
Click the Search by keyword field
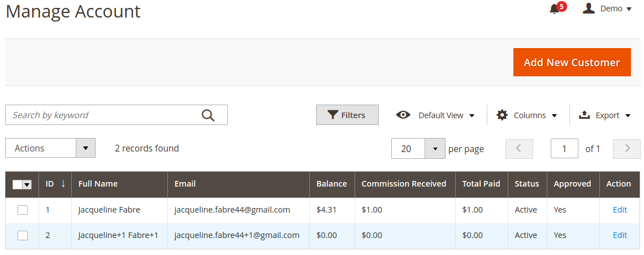tap(103, 115)
